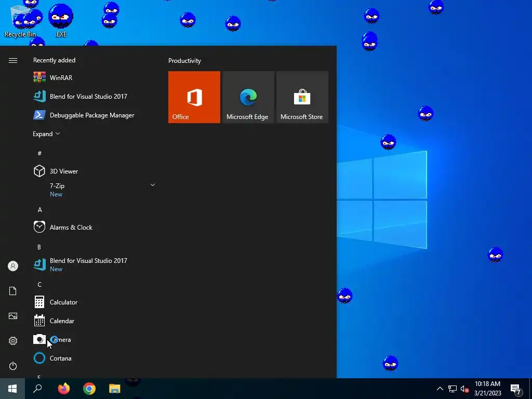Launch Firefox from the taskbar
Viewport: 532px width, 399px height.
(x=63, y=389)
